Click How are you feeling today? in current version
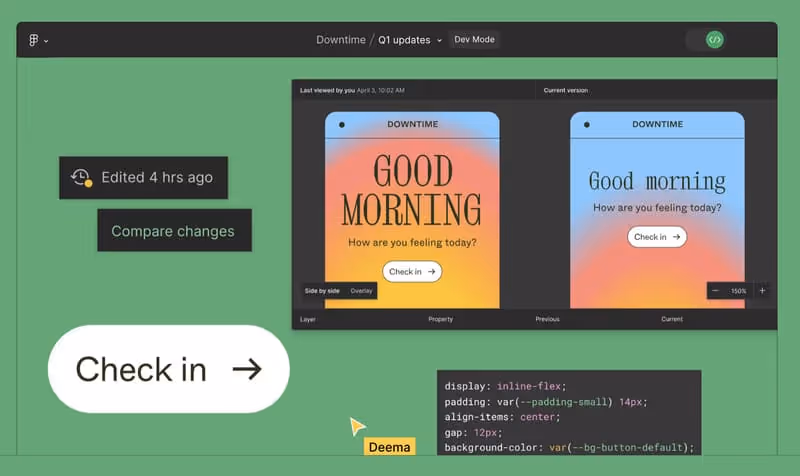Viewport: 800px width, 476px height. click(x=657, y=208)
